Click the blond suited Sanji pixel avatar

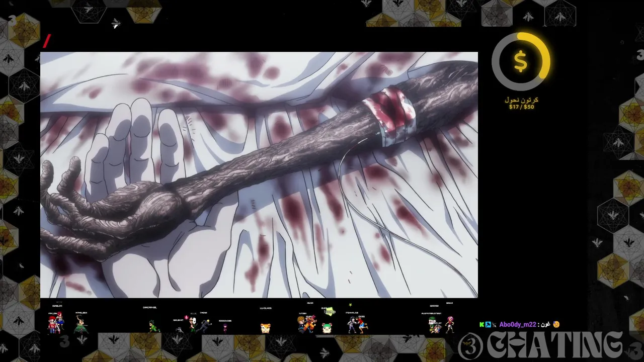pos(204,325)
